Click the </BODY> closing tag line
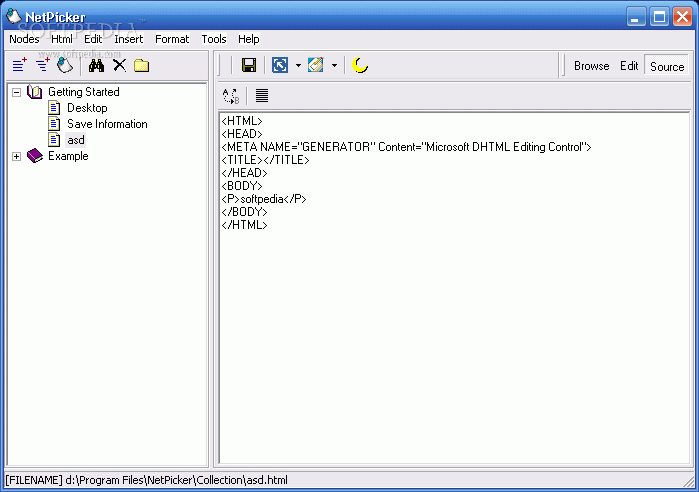 [x=244, y=212]
